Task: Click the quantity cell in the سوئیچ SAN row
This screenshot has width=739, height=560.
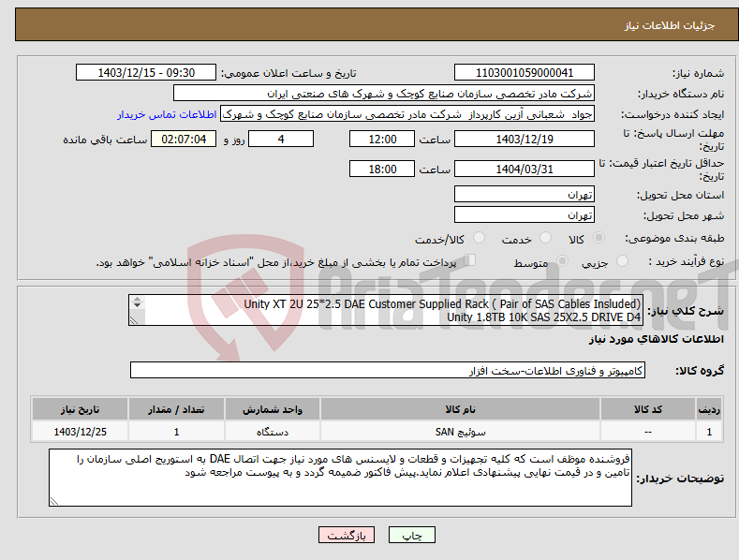Action: pos(176,432)
